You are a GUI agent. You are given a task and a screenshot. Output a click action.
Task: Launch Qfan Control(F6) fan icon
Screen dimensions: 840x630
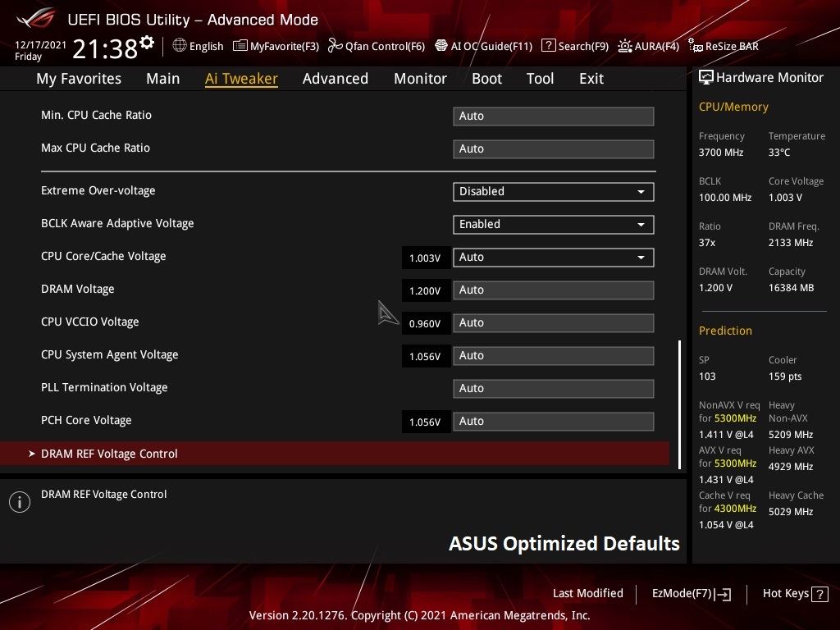point(336,46)
